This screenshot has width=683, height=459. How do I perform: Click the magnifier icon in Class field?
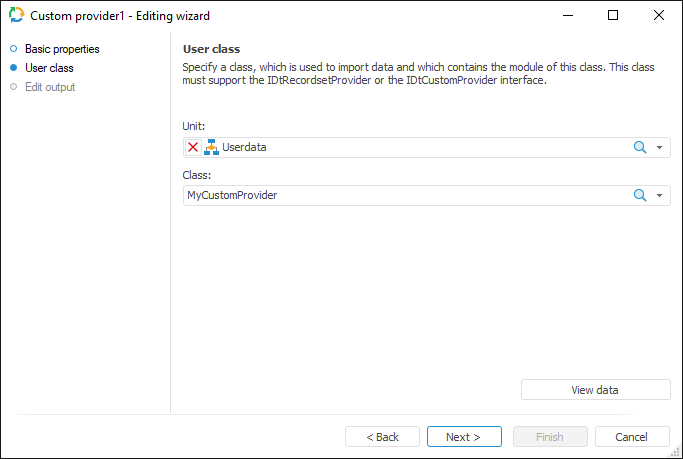(640, 195)
